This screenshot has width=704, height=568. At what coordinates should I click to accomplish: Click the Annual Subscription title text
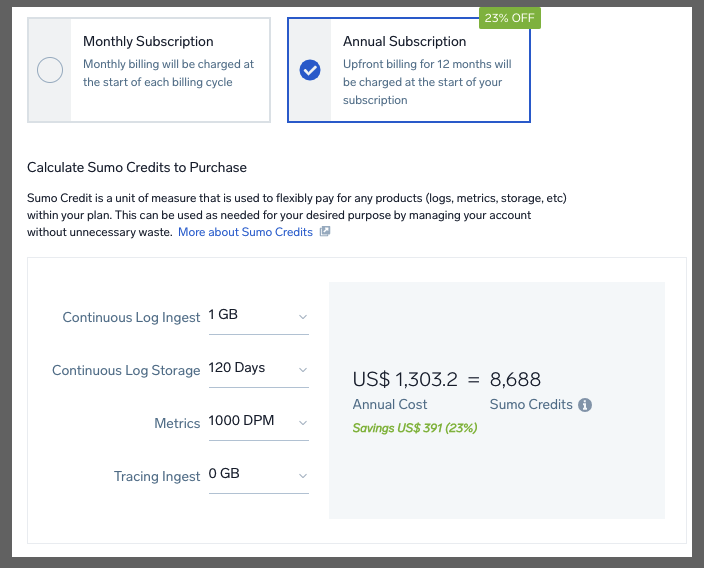[x=405, y=41]
